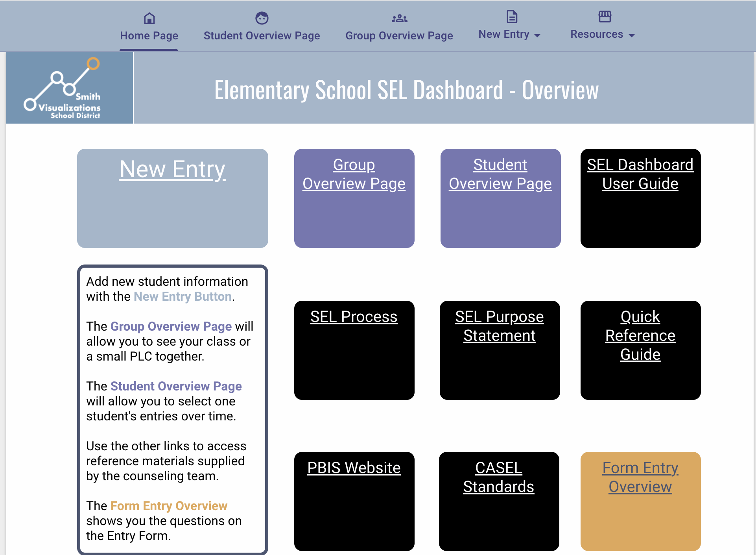The width and height of the screenshot is (756, 555).
Task: Click the New Entry document icon
Action: tap(511, 17)
